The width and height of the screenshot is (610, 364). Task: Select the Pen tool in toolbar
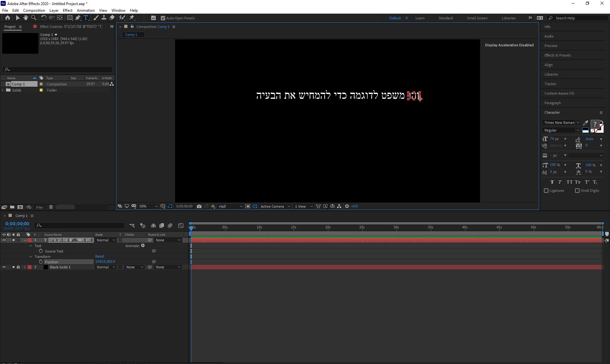[78, 18]
